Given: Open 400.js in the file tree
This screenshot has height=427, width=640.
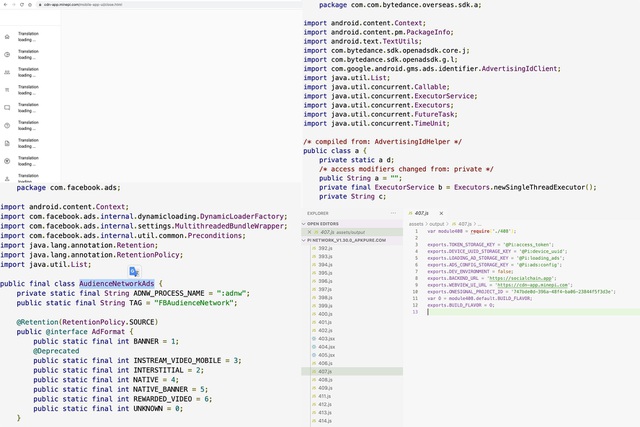Looking at the screenshot, I should click(325, 314).
